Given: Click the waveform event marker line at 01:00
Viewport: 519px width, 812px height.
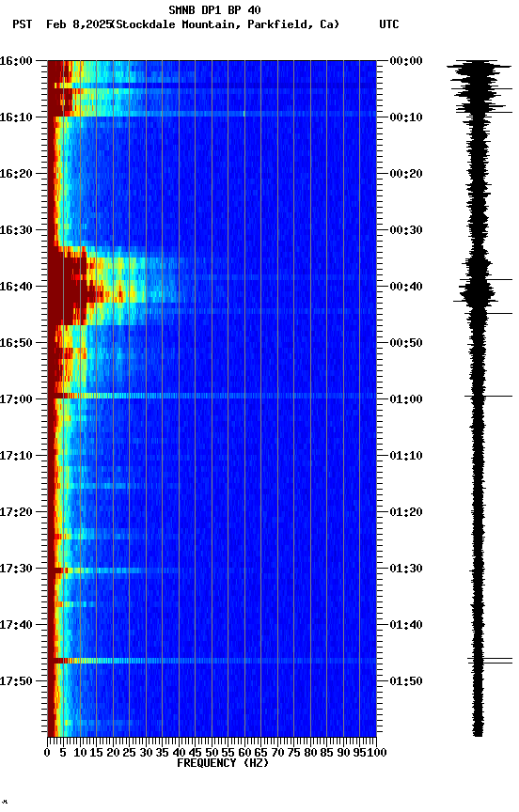Looking at the screenshot, I should (488, 397).
